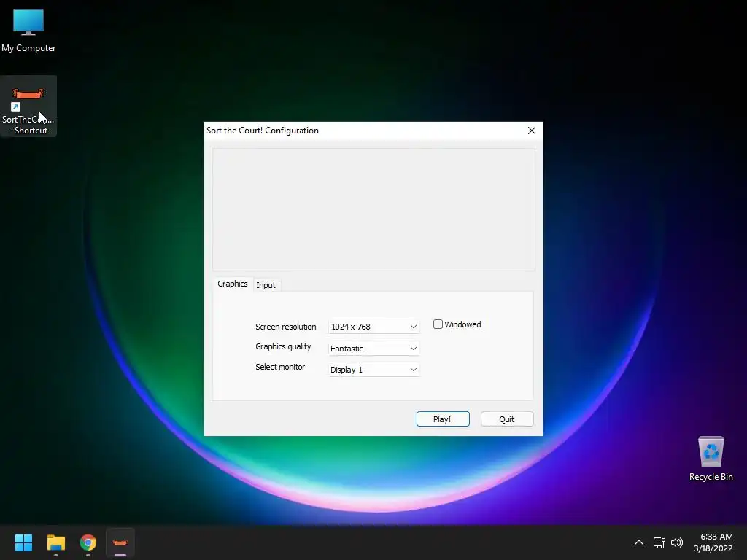
Task: Open the volume speaker icon
Action: pyautogui.click(x=676, y=542)
